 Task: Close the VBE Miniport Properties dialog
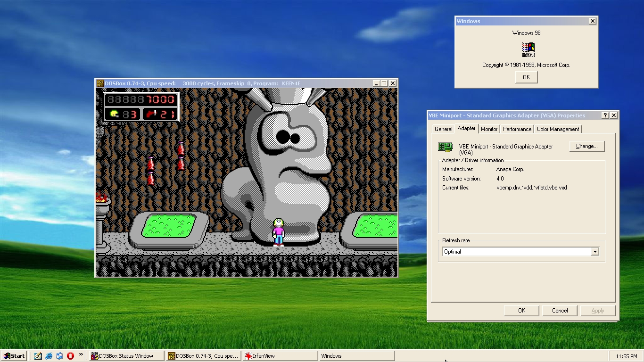614,115
